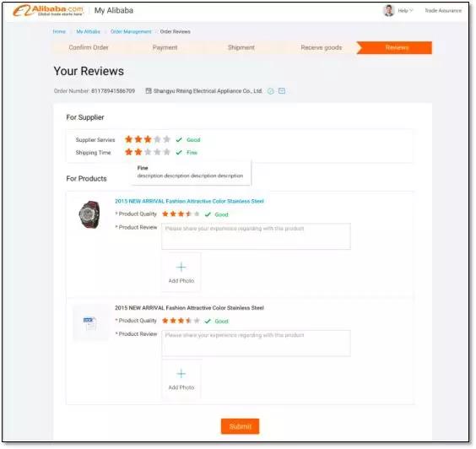The width and height of the screenshot is (476, 449).
Task: Open the Order Management breadcrumb link
Action: [x=131, y=31]
